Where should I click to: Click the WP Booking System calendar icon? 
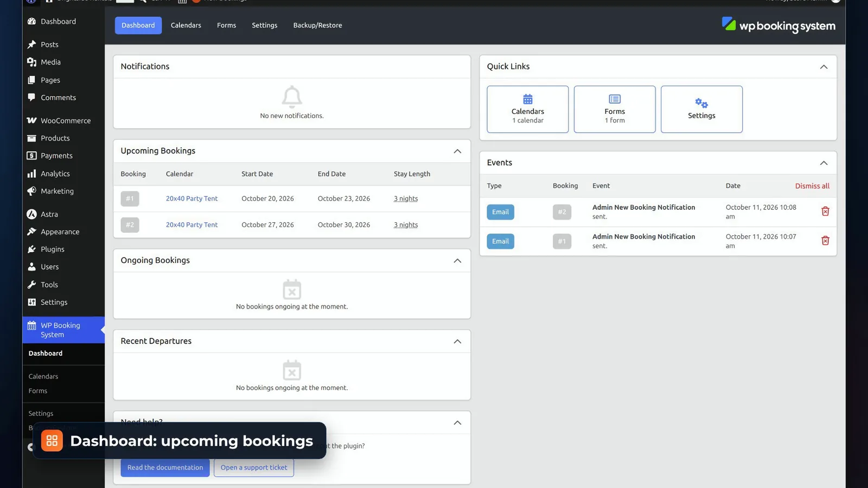click(31, 325)
